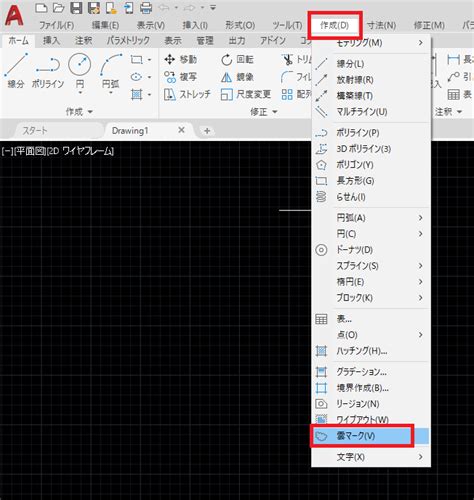This screenshot has height=500, width=474.
Task: Switch to the 管理 ribbon tab
Action: pos(205,41)
